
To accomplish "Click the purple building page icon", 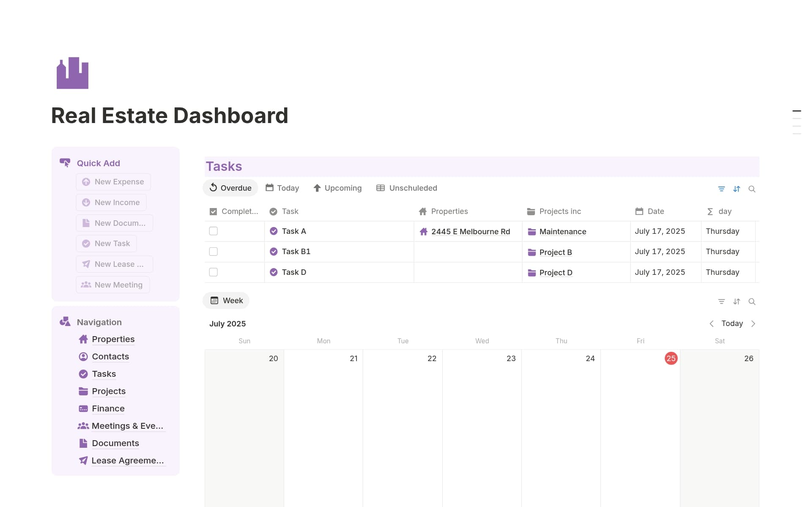I will pyautogui.click(x=72, y=73).
